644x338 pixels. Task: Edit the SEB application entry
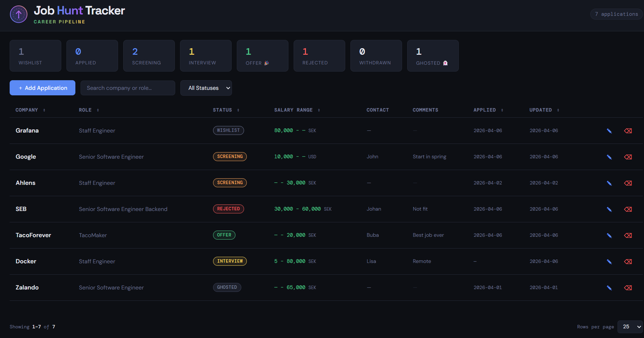(609, 209)
